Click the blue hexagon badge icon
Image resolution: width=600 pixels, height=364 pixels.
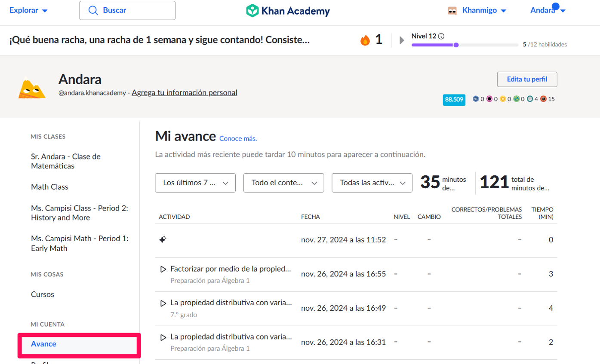tap(476, 99)
